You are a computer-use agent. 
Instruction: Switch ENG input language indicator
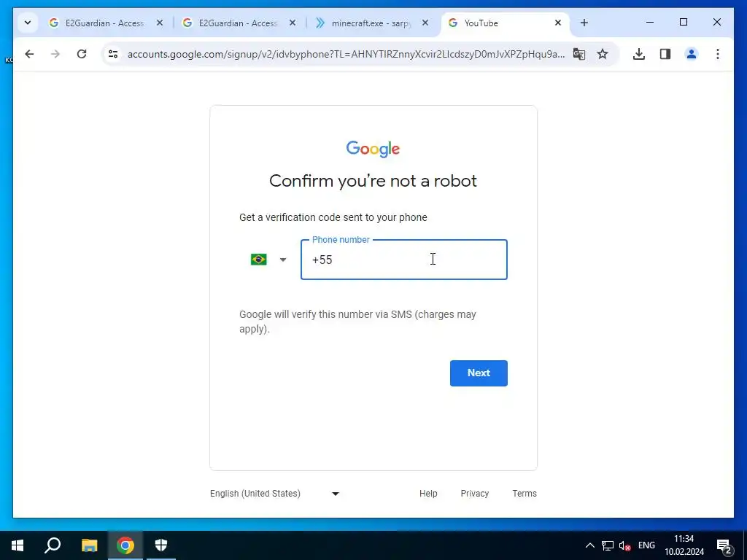coord(646,545)
